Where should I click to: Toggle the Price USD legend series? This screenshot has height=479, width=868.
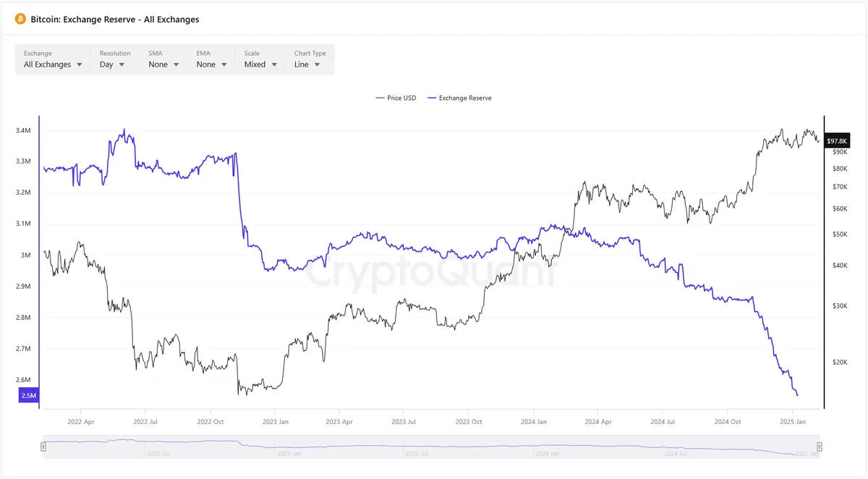click(x=396, y=98)
